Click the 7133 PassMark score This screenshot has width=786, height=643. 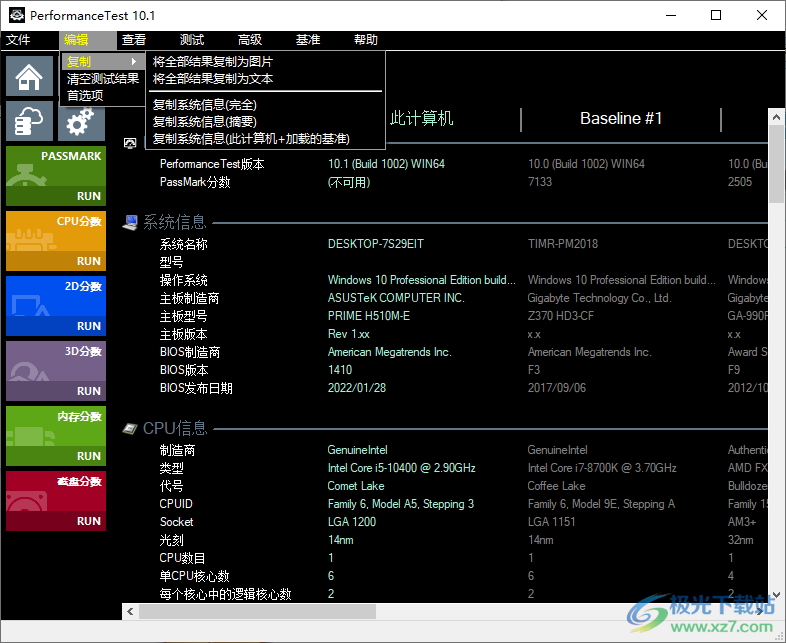pos(540,182)
